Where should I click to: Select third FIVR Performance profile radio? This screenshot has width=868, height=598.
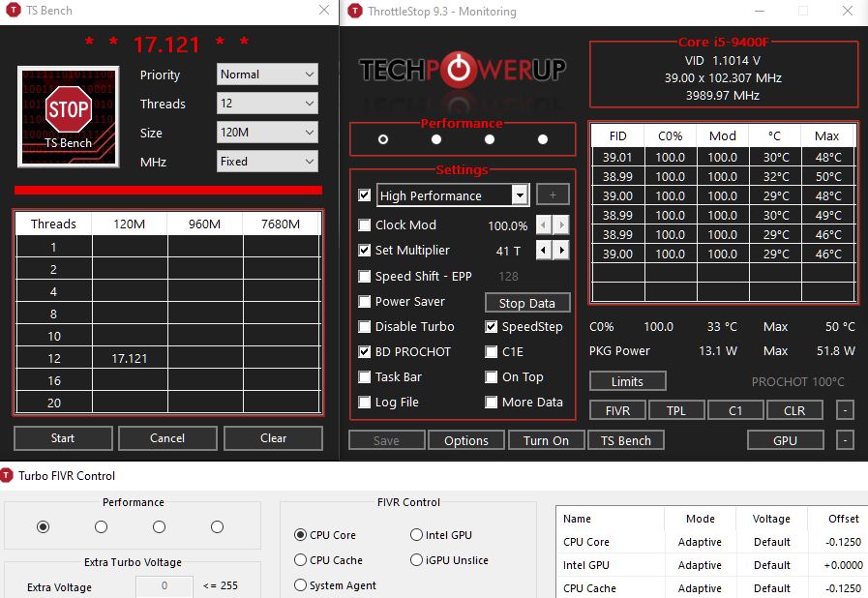coord(159,526)
